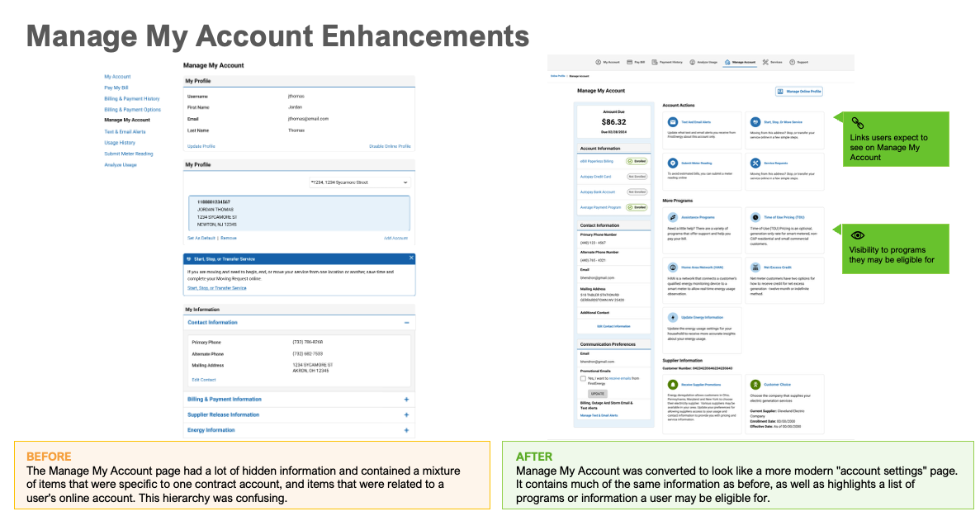The width and height of the screenshot is (980, 516).
Task: Select the Home Area Network icon
Action: [x=673, y=267]
